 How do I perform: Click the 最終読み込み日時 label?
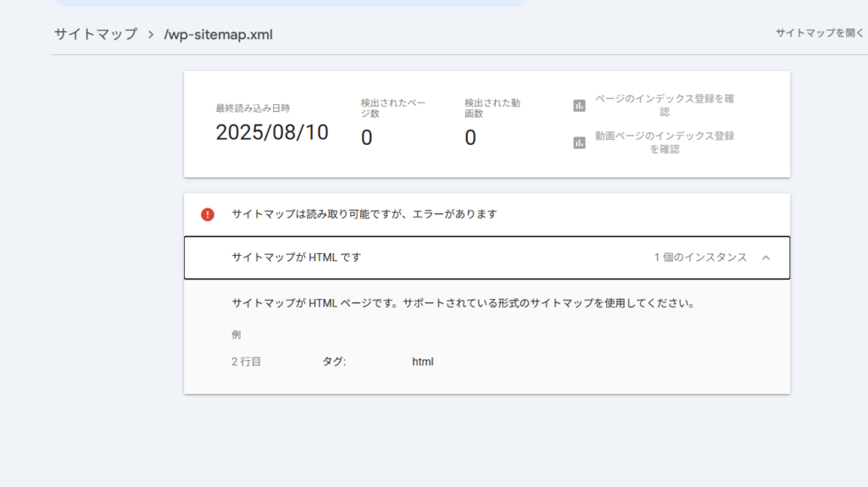pos(253,108)
